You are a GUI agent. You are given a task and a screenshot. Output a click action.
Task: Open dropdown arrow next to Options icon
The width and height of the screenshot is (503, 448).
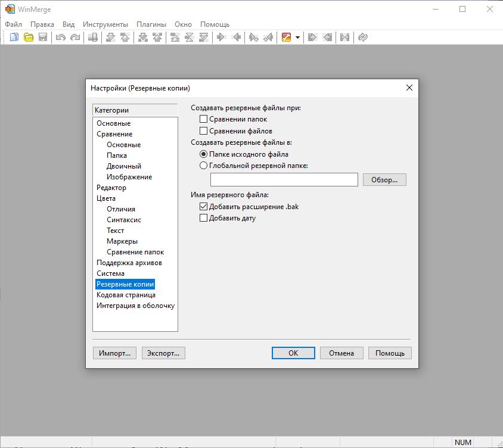point(297,38)
